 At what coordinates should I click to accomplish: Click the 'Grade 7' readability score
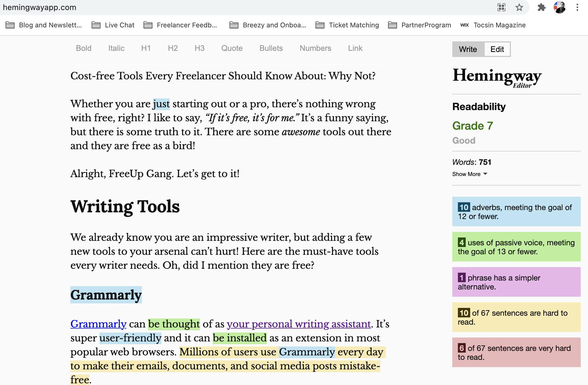473,126
